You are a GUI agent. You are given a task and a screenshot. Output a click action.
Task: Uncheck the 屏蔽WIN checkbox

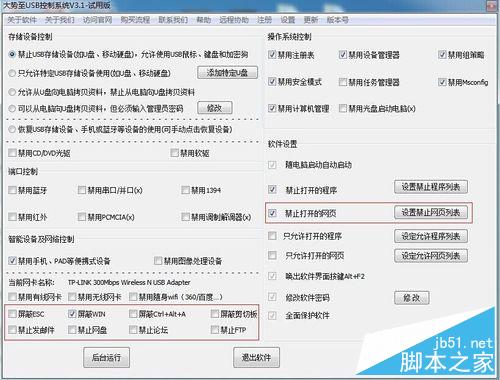click(x=72, y=314)
